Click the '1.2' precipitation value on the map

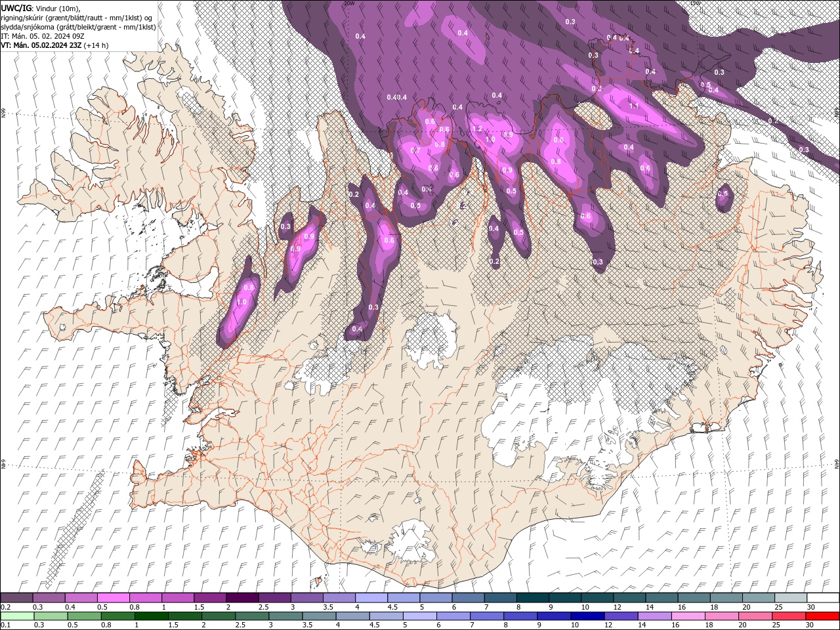(x=477, y=129)
